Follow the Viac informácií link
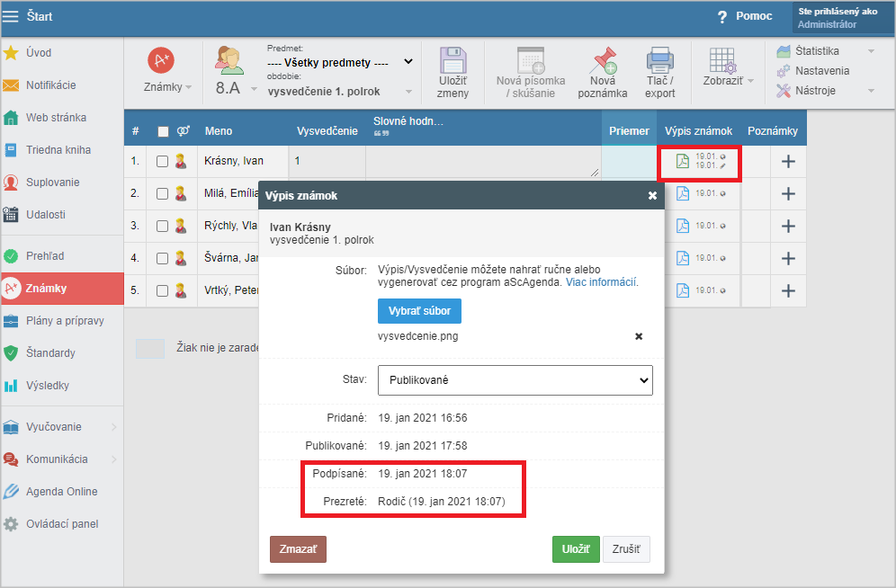Image resolution: width=896 pixels, height=588 pixels. pos(602,282)
